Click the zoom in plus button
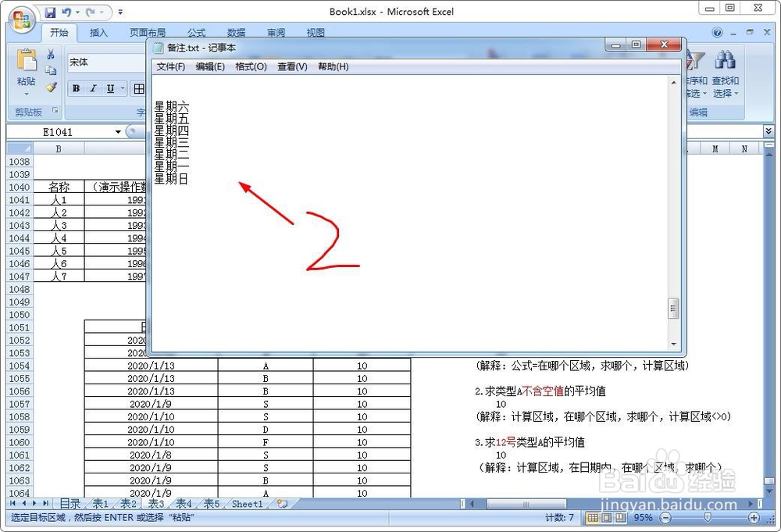This screenshot has height=532, width=781. pyautogui.click(x=754, y=518)
